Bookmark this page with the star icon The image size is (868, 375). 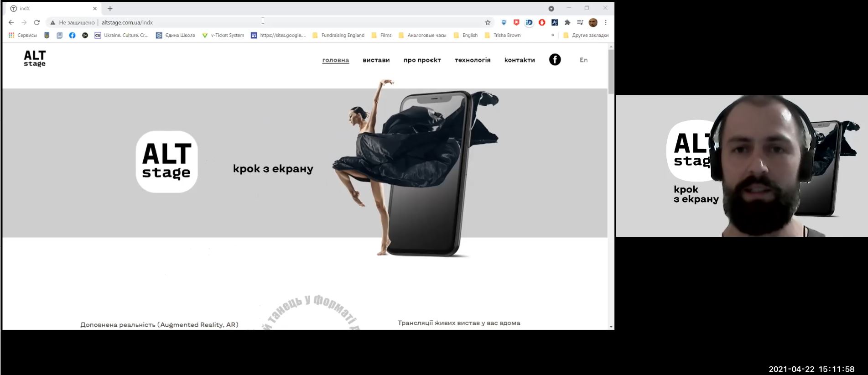point(488,22)
